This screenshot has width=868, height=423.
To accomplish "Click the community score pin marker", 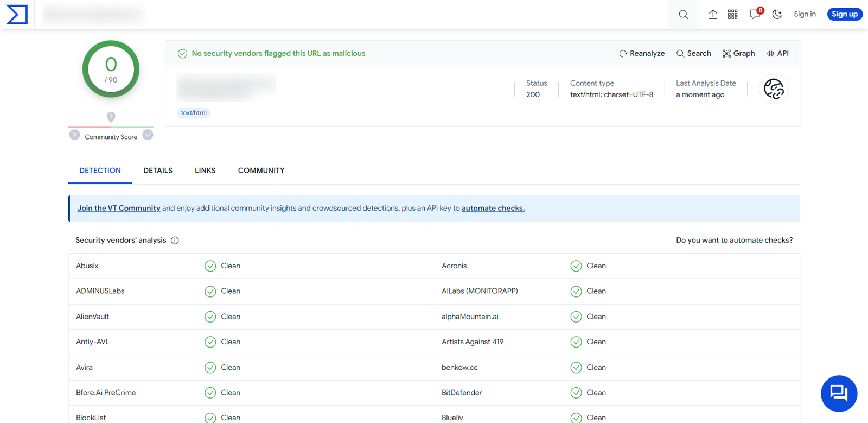I will 111,117.
